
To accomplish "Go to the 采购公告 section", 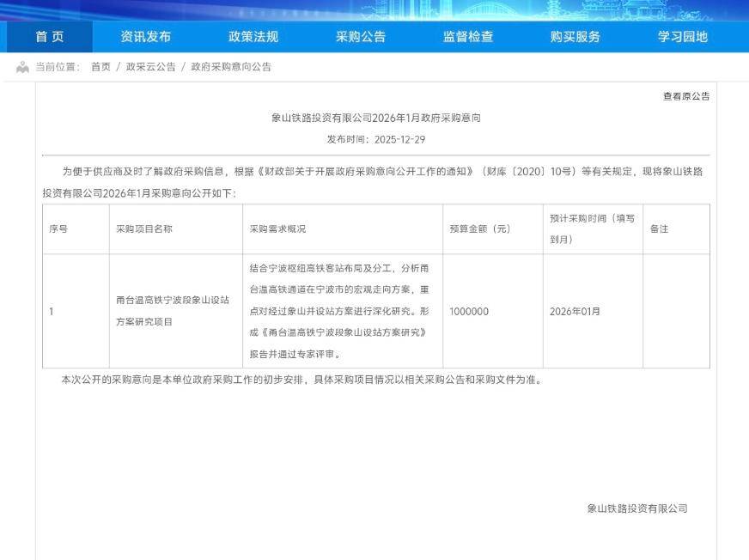I will [360, 37].
